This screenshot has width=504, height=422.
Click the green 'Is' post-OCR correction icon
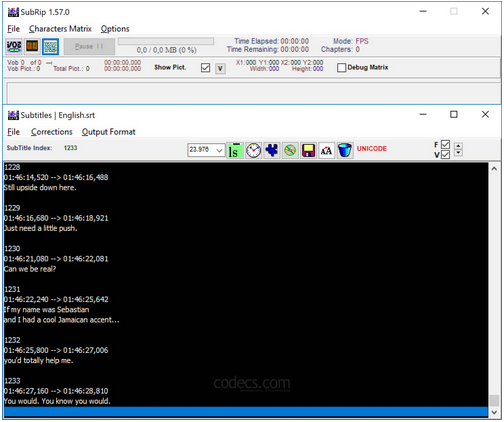pyautogui.click(x=235, y=151)
